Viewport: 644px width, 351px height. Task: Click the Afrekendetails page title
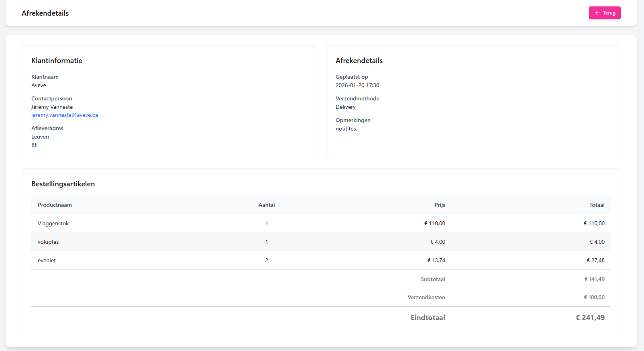click(45, 13)
